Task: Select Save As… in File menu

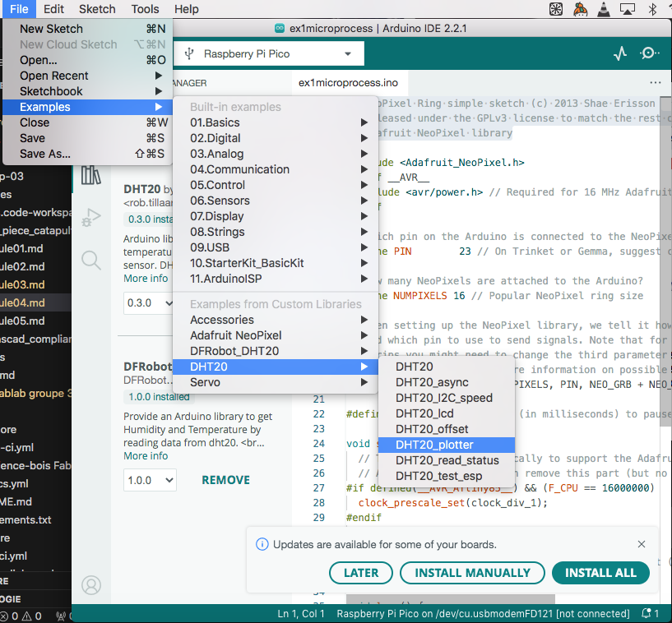Action: pyautogui.click(x=87, y=154)
